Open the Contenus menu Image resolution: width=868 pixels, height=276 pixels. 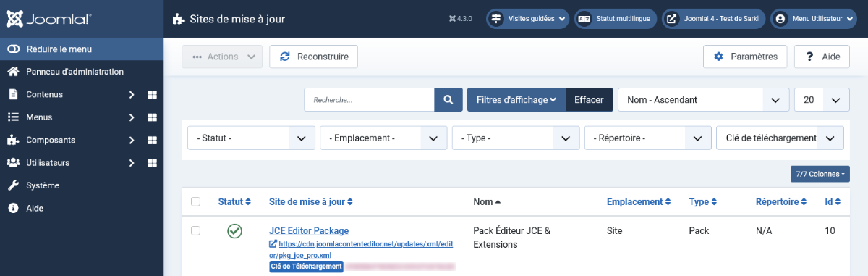coord(45,94)
